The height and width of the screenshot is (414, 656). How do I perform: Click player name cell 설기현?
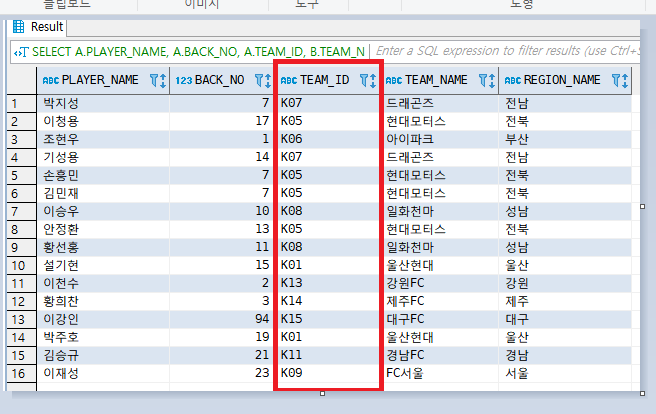pos(103,265)
